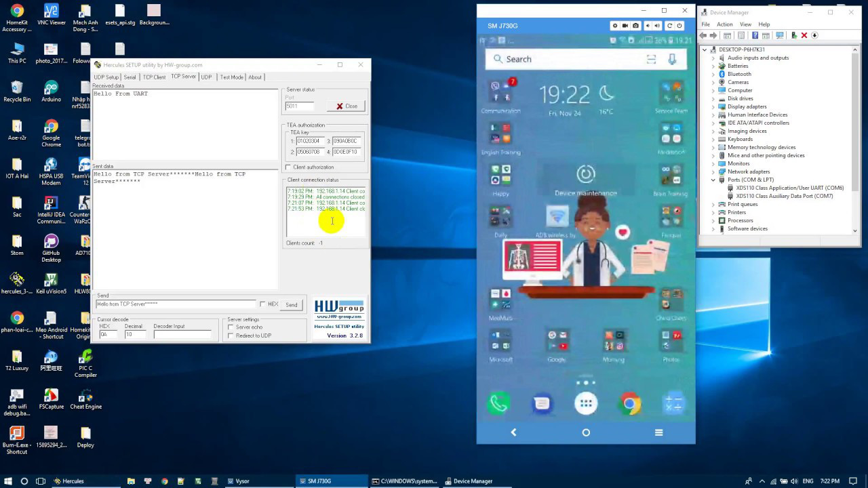This screenshot has width=868, height=488.
Task: Click Vysor screenshot camera icon
Action: point(635,26)
